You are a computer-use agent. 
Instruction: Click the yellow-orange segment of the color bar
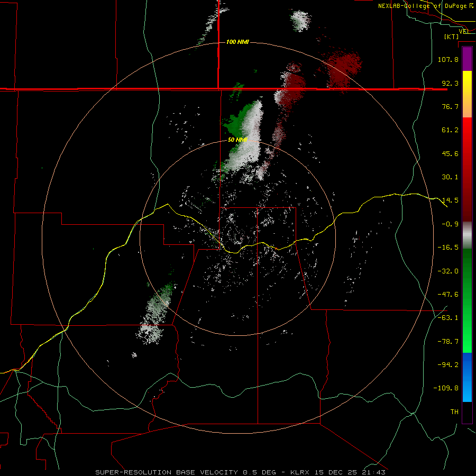[467, 94]
